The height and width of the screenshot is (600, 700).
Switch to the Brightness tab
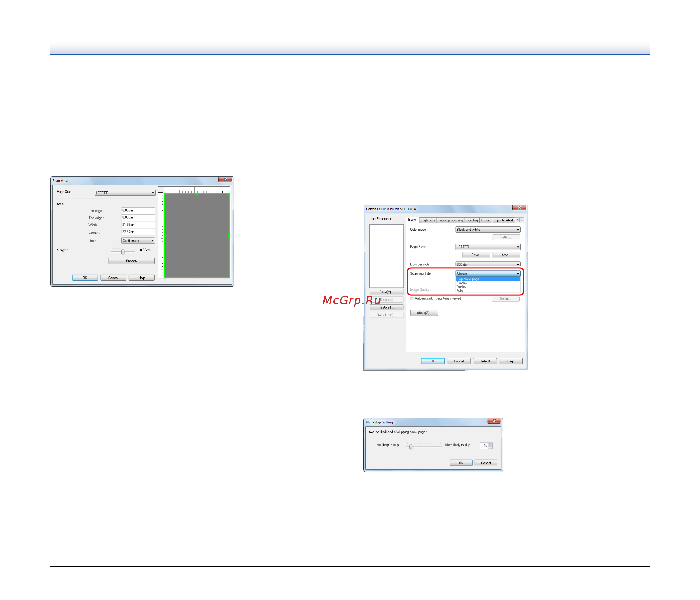(428, 220)
